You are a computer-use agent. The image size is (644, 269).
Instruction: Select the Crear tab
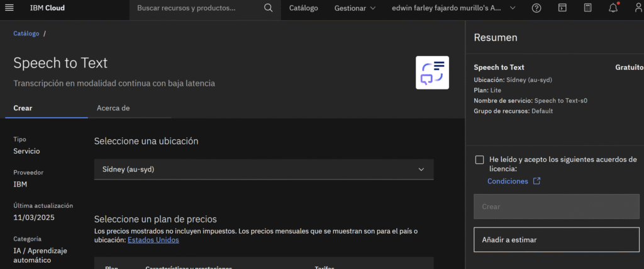[x=23, y=108]
